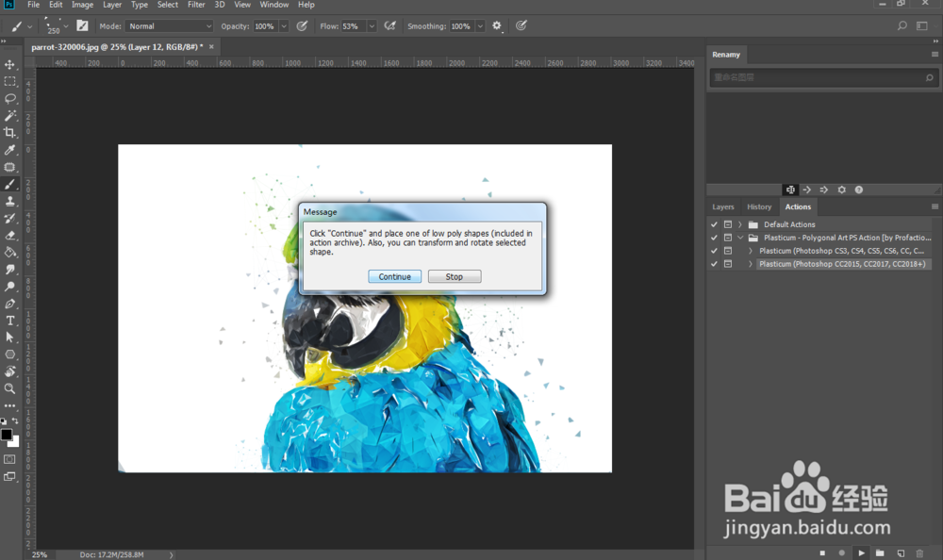This screenshot has height=560, width=943.
Task: Expand the Default Actions folder
Action: [740, 224]
